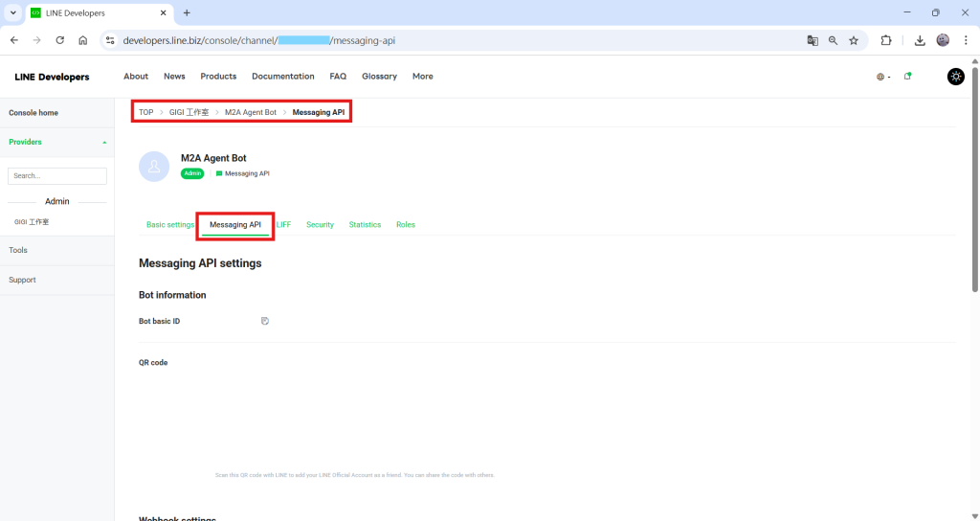Toggle dark mode sun icon
980x521 pixels.
click(956, 77)
